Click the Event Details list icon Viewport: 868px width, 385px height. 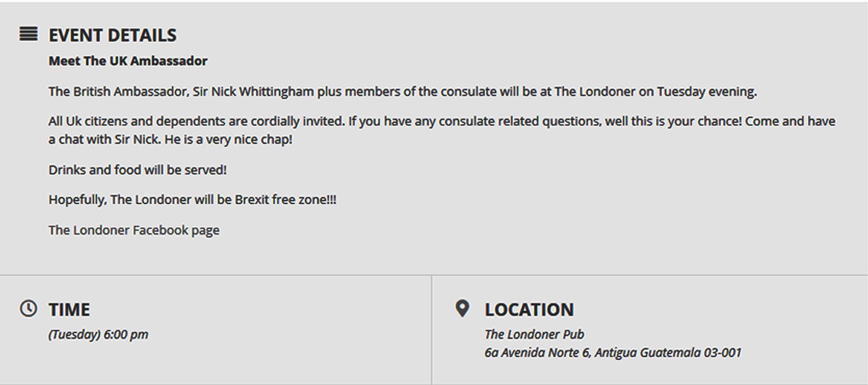click(x=28, y=34)
